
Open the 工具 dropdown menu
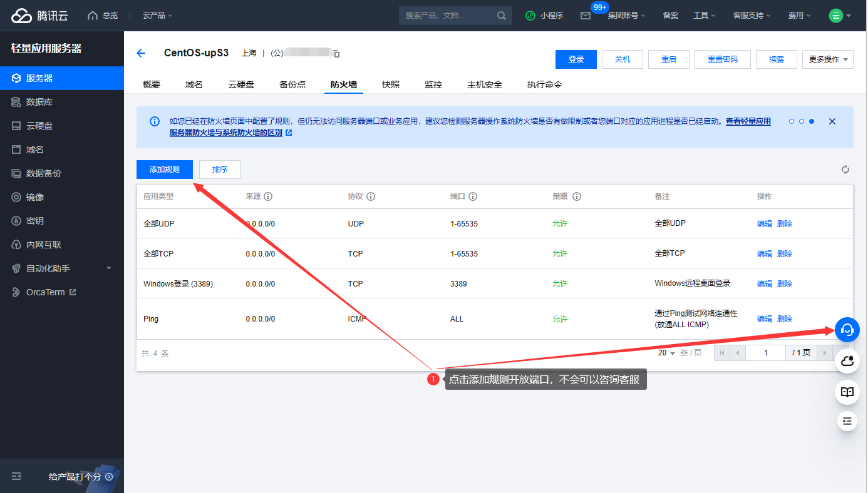tap(704, 15)
